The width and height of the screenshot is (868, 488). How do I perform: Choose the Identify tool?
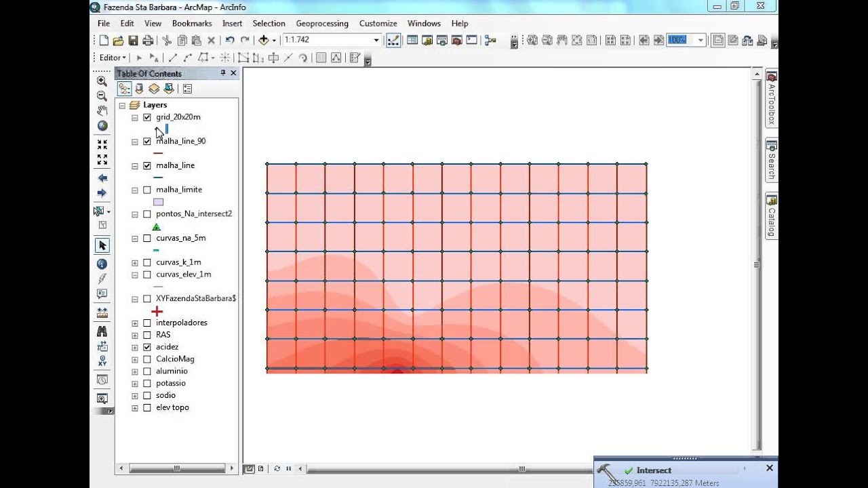coord(102,264)
